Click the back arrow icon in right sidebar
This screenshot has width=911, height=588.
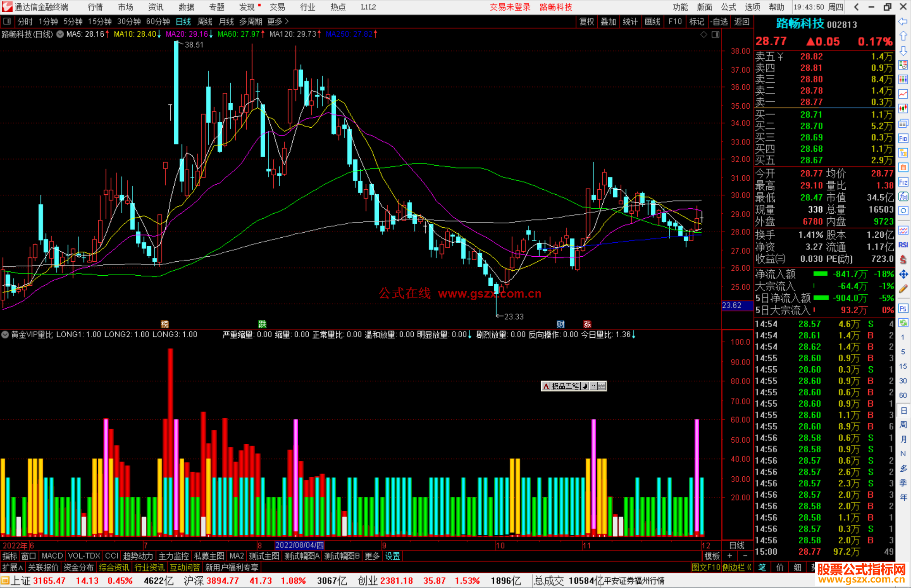[903, 21]
